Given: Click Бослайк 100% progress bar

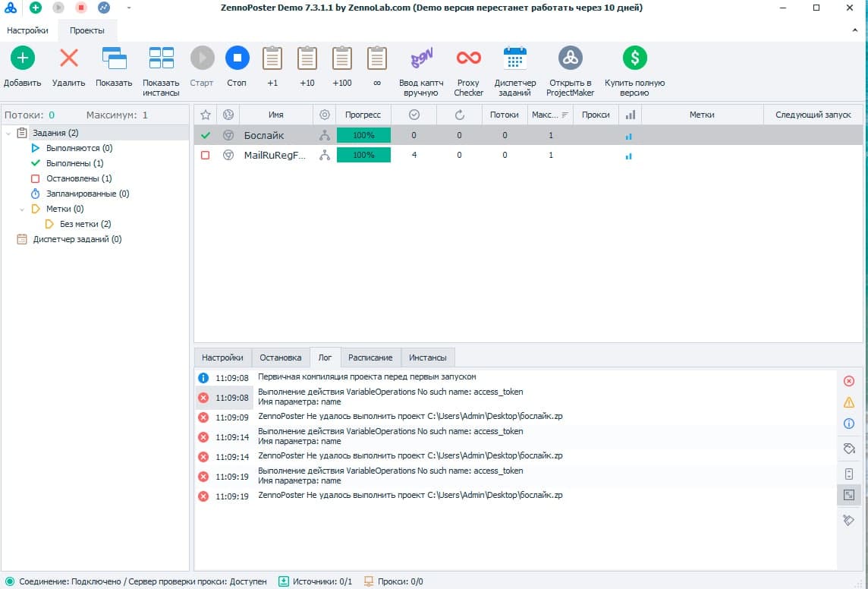Looking at the screenshot, I should (363, 135).
